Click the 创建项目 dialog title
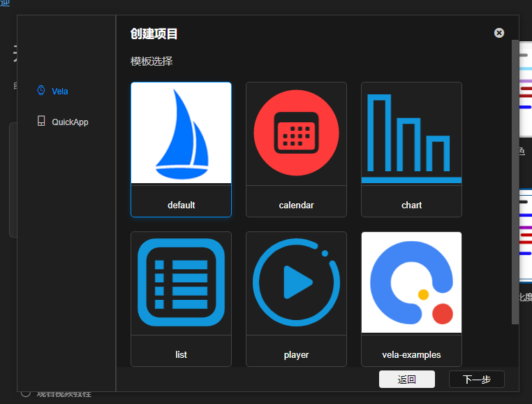Screen dimensions: 532x404 (x=154, y=34)
